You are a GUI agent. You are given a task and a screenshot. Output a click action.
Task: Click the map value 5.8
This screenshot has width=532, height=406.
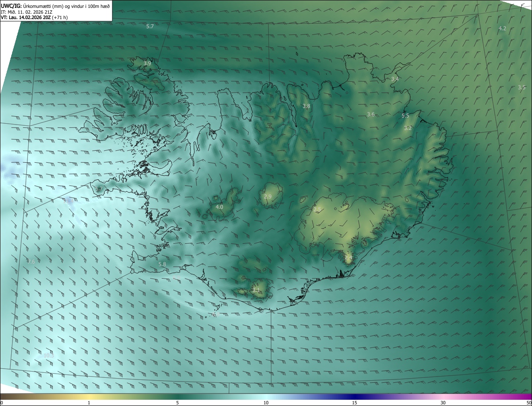(x=162, y=264)
